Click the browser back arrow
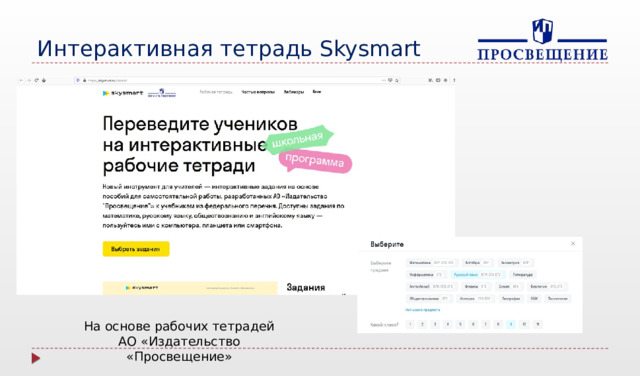Image resolution: width=640 pixels, height=376 pixels. tap(22, 80)
